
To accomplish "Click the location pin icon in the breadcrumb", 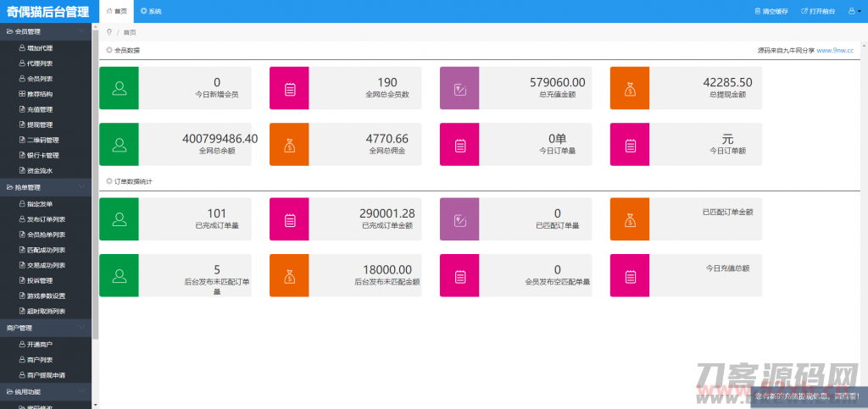I will 108,32.
